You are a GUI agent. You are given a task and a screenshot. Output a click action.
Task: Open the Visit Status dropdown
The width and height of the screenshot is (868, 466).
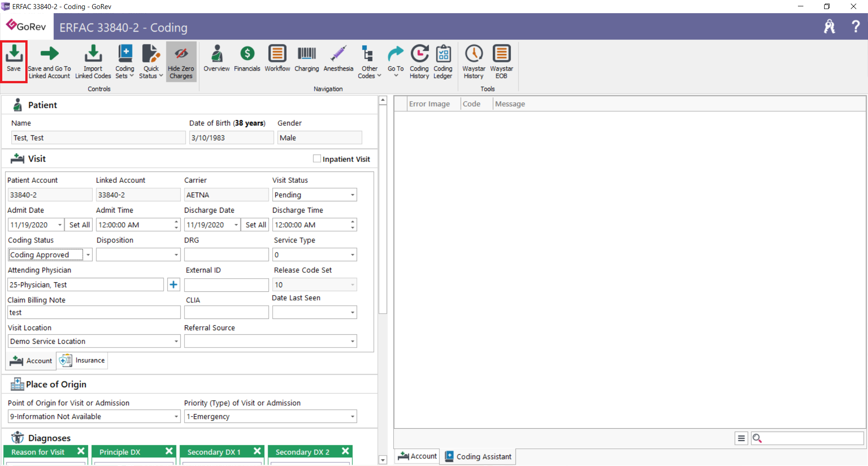pos(353,195)
